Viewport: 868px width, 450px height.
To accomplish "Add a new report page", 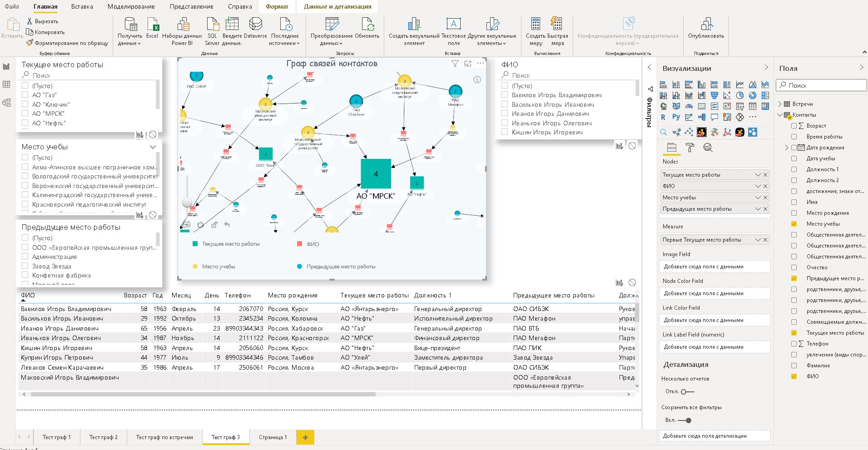I will 305,437.
